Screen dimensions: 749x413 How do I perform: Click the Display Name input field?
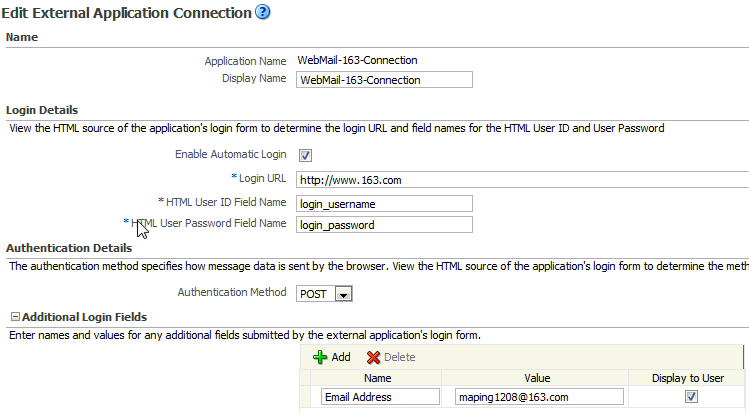pyautogui.click(x=385, y=80)
